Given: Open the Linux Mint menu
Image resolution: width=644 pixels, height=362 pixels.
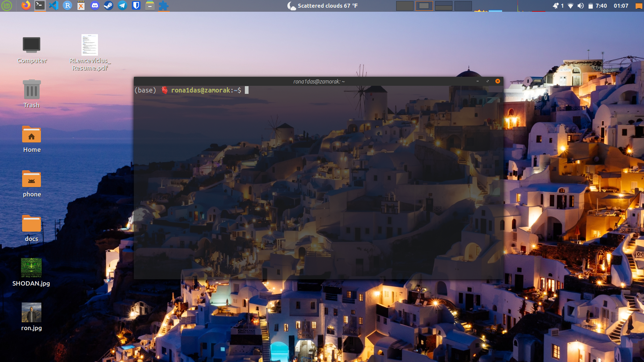Looking at the screenshot, I should coord(6,5).
